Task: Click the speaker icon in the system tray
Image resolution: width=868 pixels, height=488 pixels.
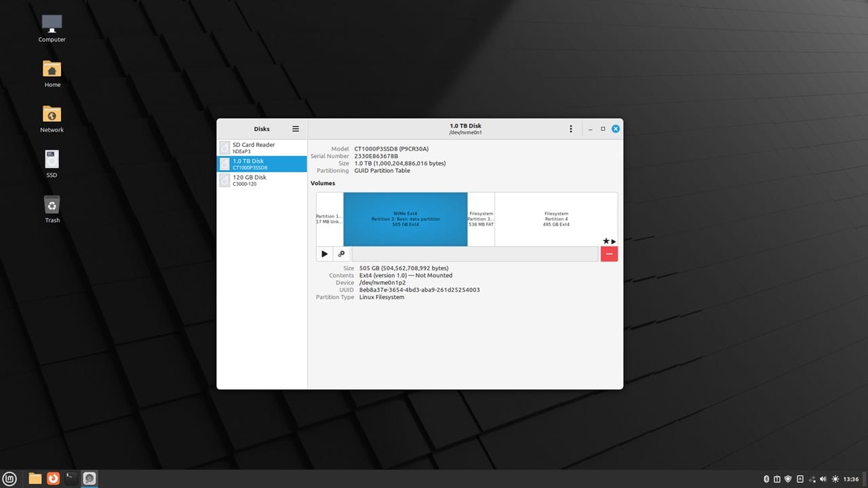Action: pyautogui.click(x=823, y=479)
